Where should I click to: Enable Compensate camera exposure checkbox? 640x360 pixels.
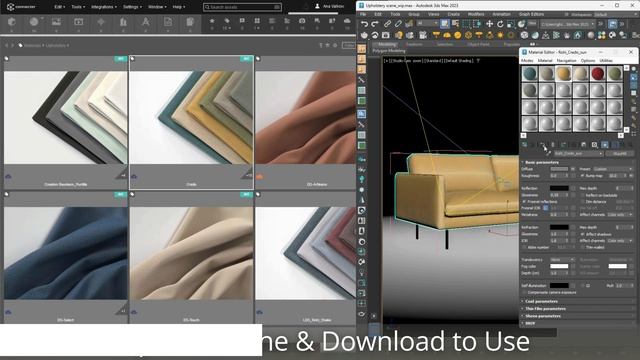(524, 293)
